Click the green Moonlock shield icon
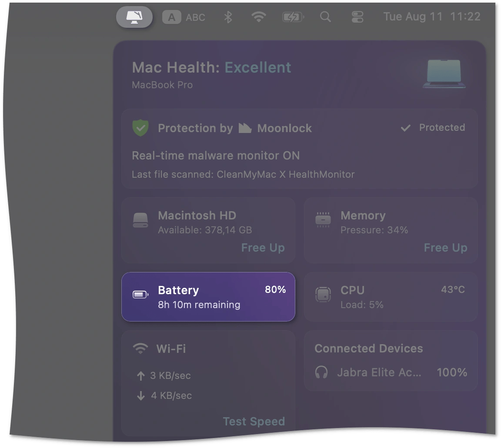This screenshot has height=448, width=501. (x=140, y=128)
